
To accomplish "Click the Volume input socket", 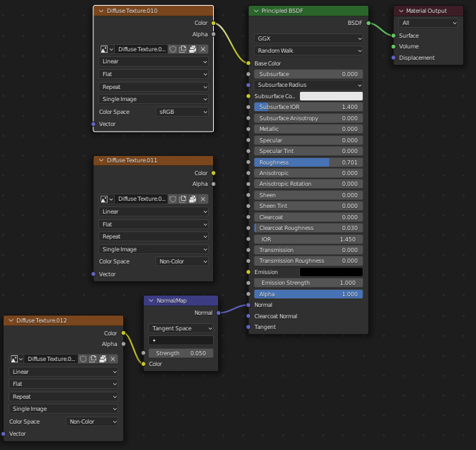I will (393, 46).
